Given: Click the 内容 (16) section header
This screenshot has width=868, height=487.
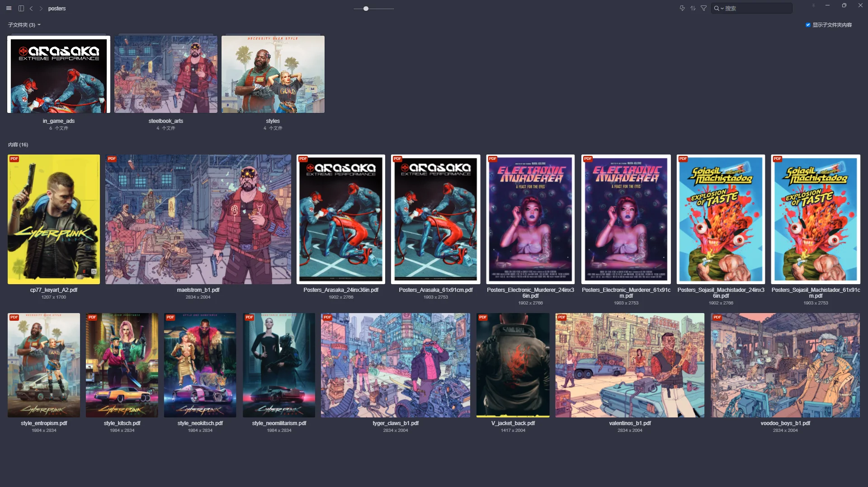Looking at the screenshot, I should pyautogui.click(x=18, y=145).
